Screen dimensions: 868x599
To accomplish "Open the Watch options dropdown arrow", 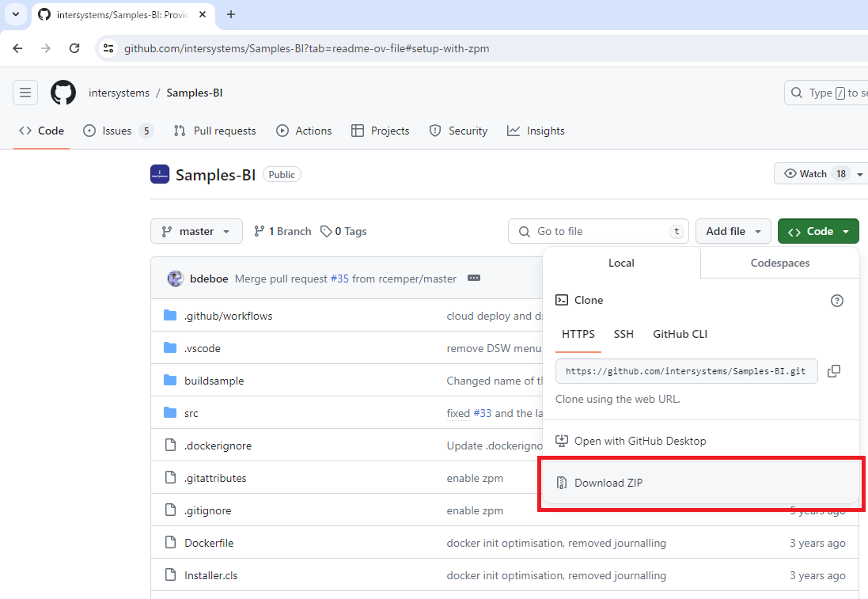I will [x=859, y=174].
